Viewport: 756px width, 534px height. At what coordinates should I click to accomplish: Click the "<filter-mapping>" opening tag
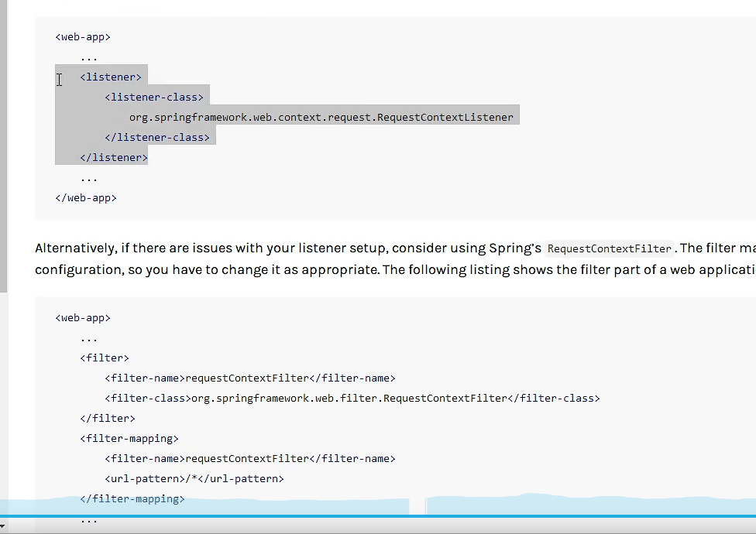click(129, 439)
